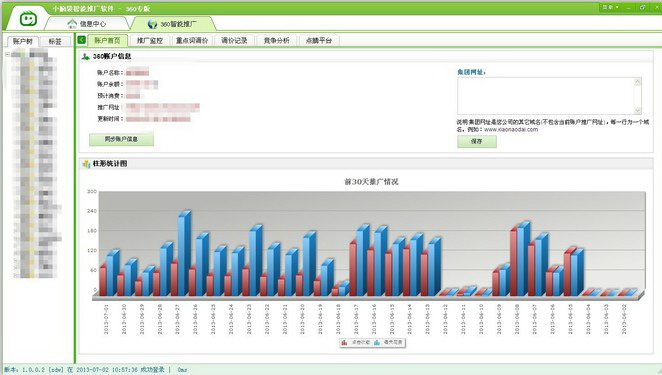The width and height of the screenshot is (662, 375).
Task: Click the red bar for 2013-06-08
Action: 514,262
